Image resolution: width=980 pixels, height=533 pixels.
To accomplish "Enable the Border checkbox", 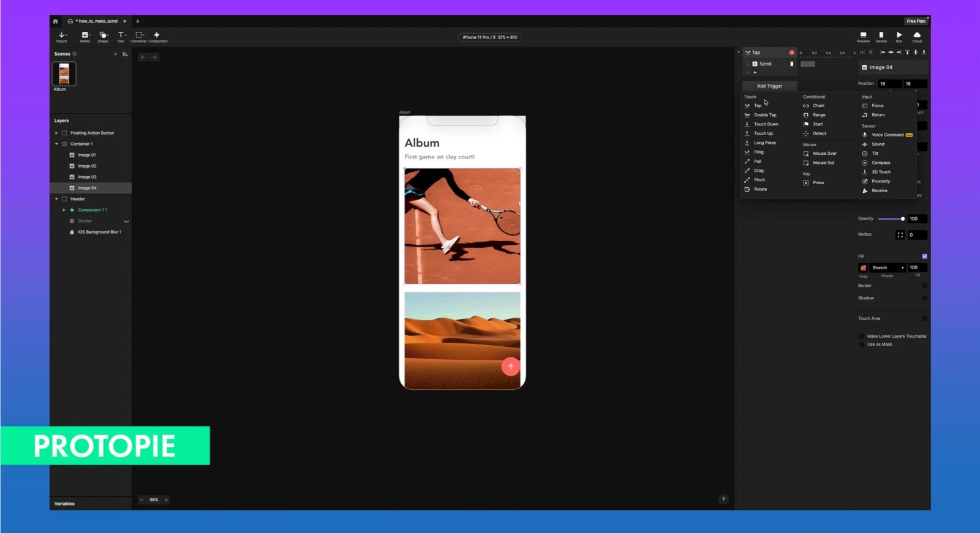I will pos(924,286).
